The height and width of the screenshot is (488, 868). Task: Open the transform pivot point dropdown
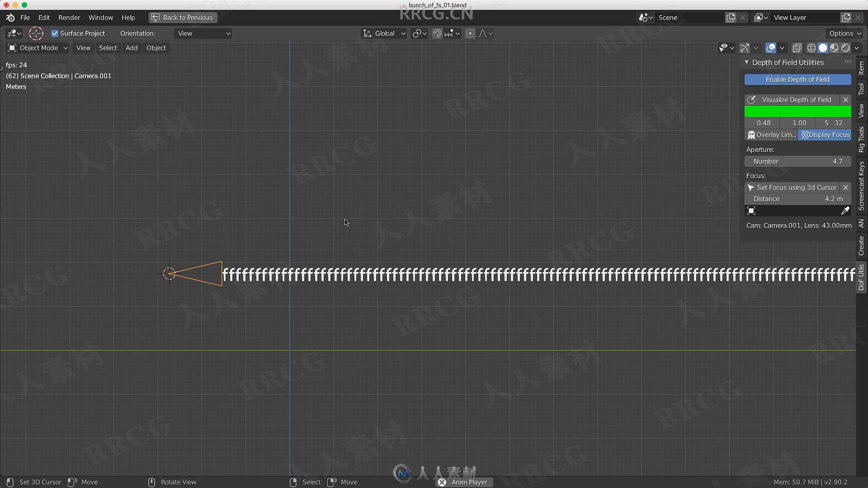(420, 33)
